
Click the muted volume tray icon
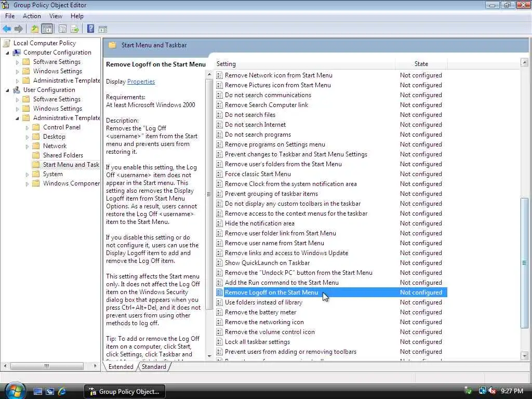tap(492, 391)
